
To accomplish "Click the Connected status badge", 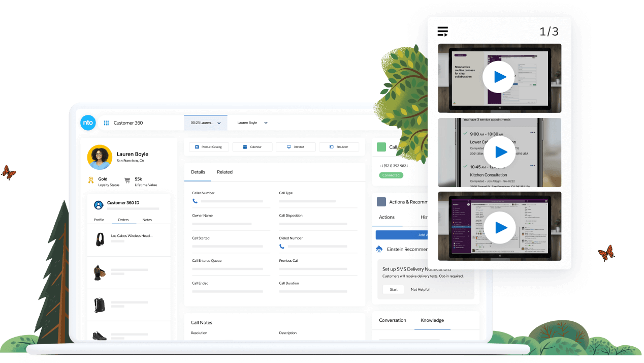I will [391, 175].
